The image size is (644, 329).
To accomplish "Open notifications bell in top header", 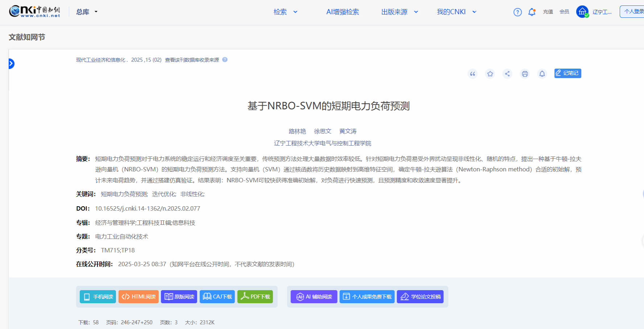I will (532, 12).
